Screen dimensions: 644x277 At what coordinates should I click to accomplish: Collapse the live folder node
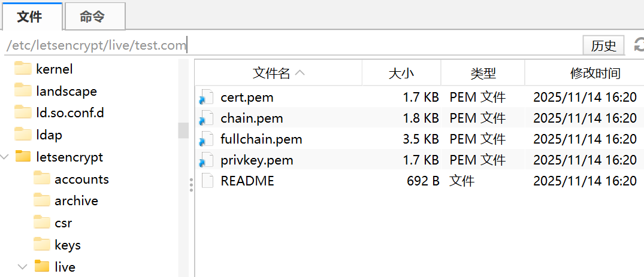click(x=23, y=266)
